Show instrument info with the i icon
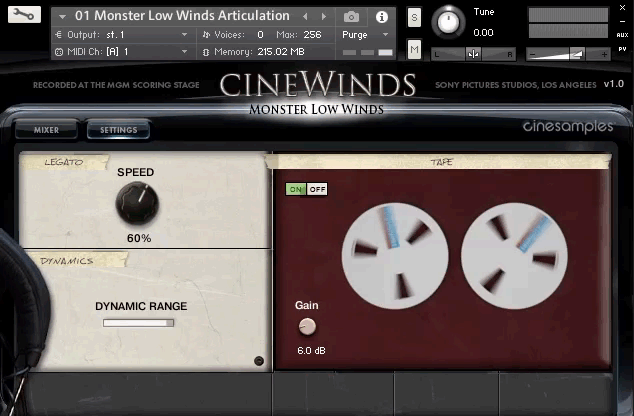This screenshot has height=416, width=634. pos(382,17)
